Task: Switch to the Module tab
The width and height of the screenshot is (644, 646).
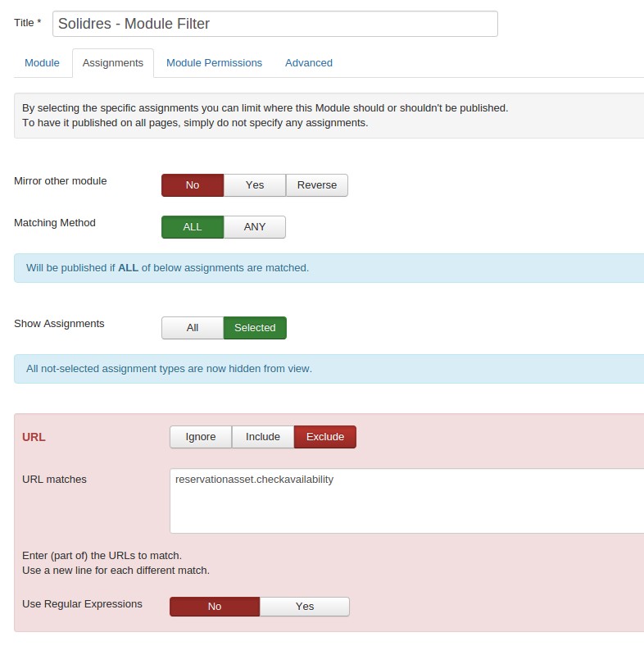Action: click(x=42, y=63)
